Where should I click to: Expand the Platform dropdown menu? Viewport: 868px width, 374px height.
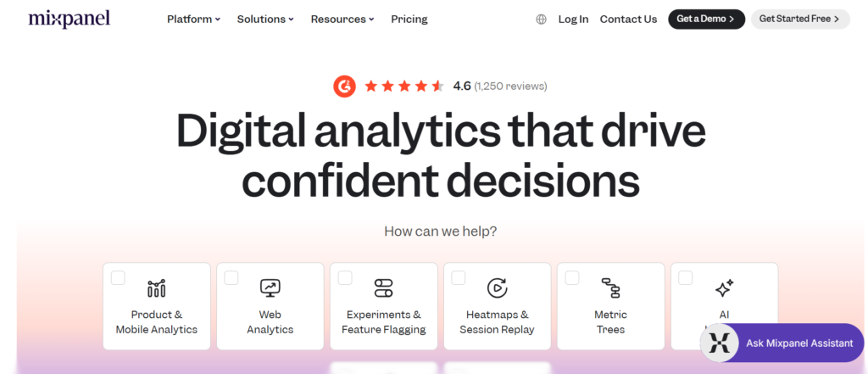point(193,19)
